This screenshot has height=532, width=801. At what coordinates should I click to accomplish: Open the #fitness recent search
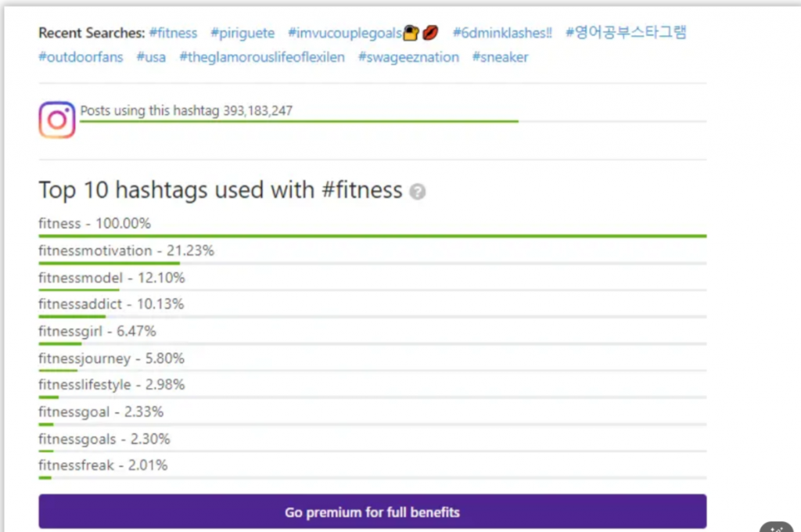point(173,33)
